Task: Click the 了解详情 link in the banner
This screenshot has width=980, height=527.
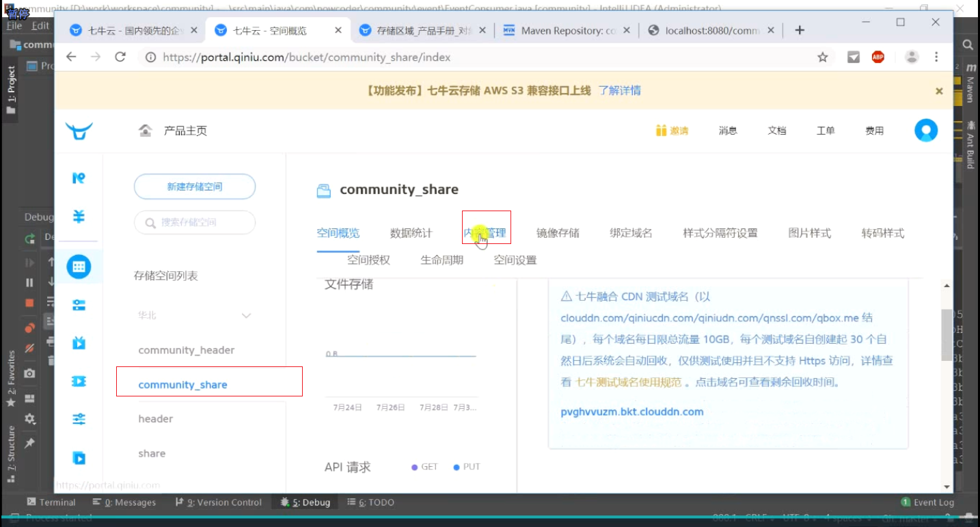Action: pos(620,90)
